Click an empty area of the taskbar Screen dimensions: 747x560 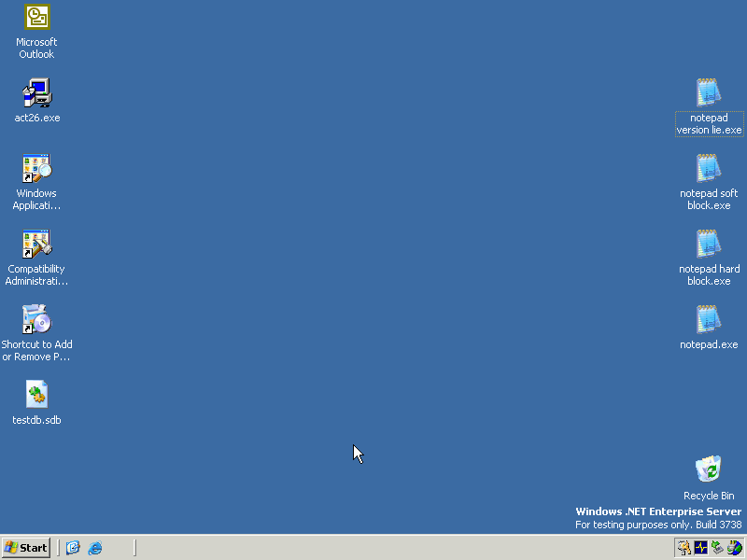373,547
